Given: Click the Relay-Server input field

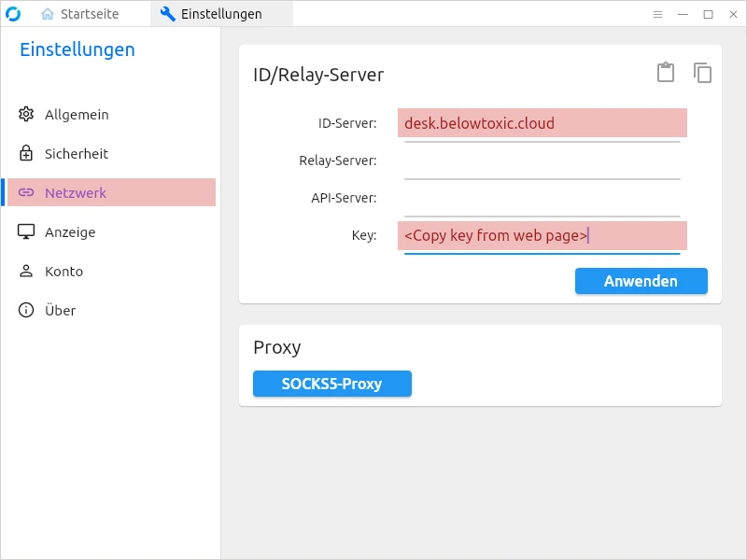Looking at the screenshot, I should 542,160.
